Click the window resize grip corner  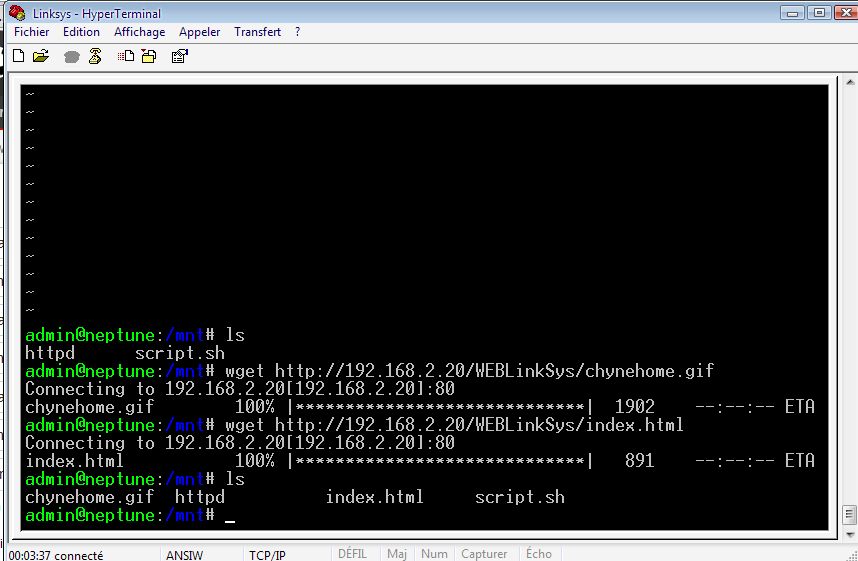pos(851,555)
